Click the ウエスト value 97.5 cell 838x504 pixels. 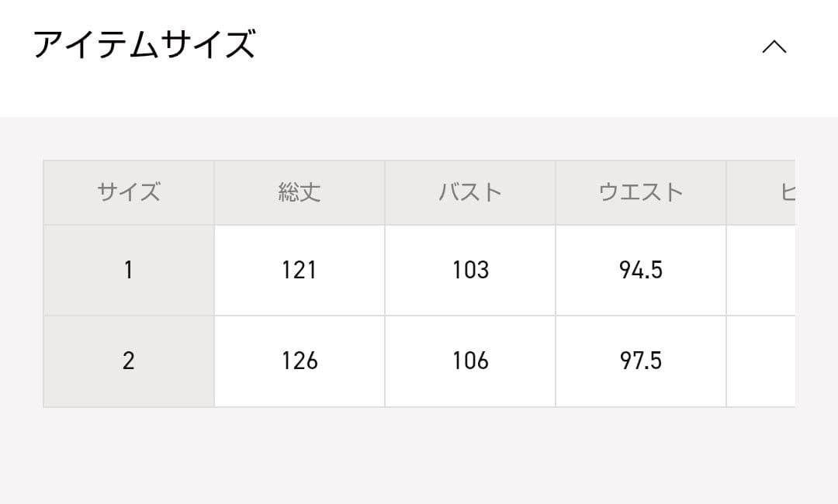point(640,360)
